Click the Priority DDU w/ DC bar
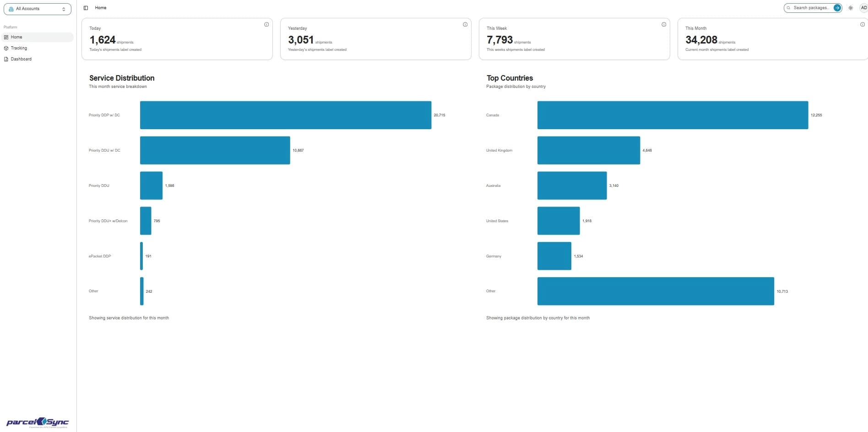The image size is (868, 432). 215,150
